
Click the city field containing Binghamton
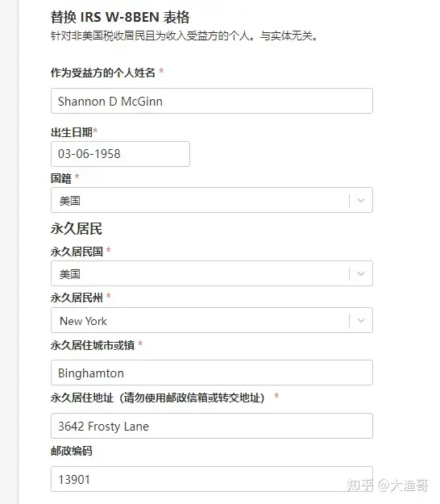point(212,373)
